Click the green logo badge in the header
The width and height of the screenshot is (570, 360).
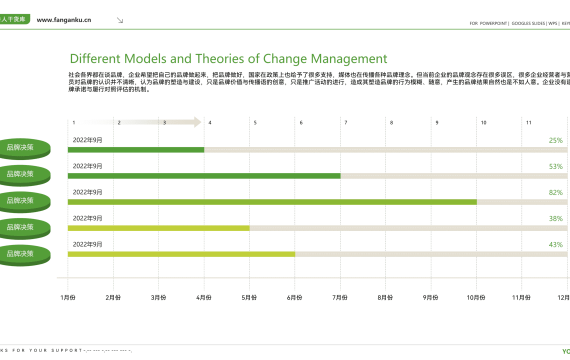(14, 19)
